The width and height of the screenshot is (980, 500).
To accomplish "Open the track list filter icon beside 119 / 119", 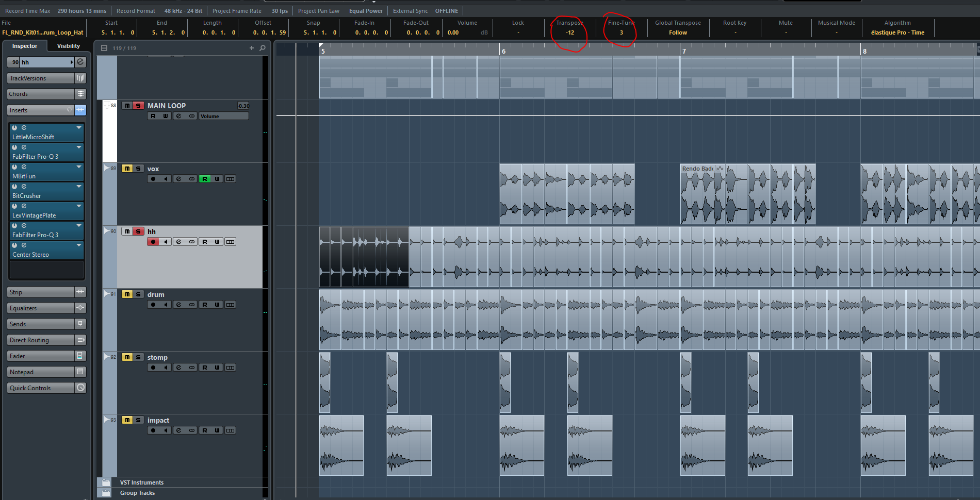I will [104, 48].
